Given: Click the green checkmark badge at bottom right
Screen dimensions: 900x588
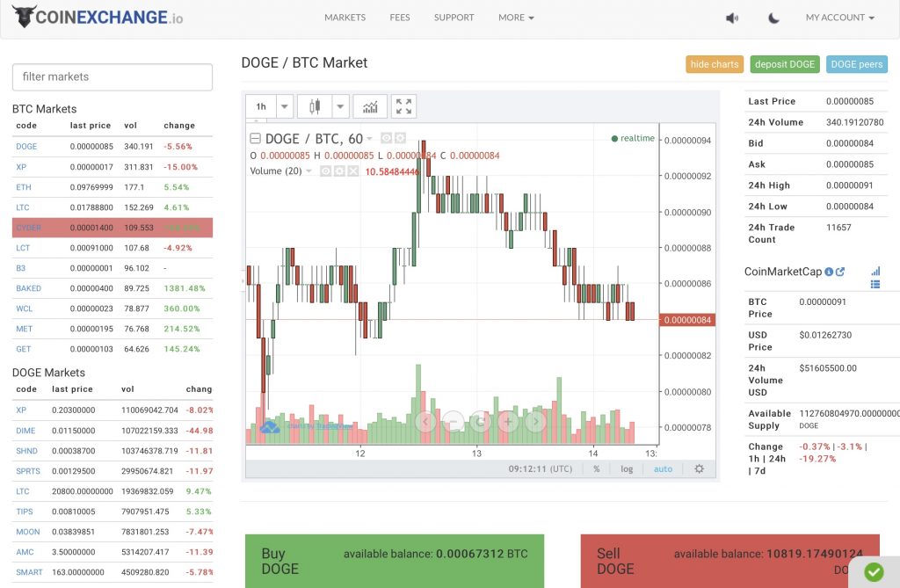Looking at the screenshot, I should 874,572.
